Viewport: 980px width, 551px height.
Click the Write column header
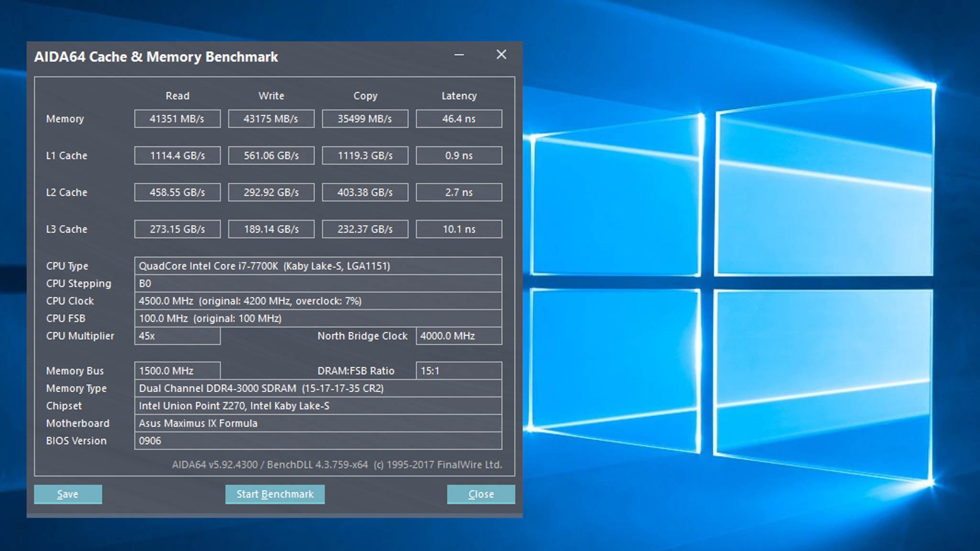(x=271, y=96)
